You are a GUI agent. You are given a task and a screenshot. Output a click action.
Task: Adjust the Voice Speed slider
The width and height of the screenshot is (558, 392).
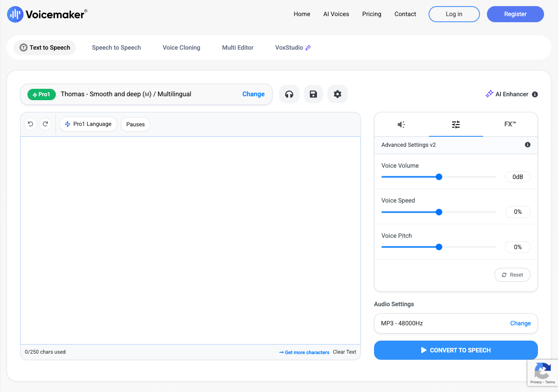pyautogui.click(x=439, y=212)
